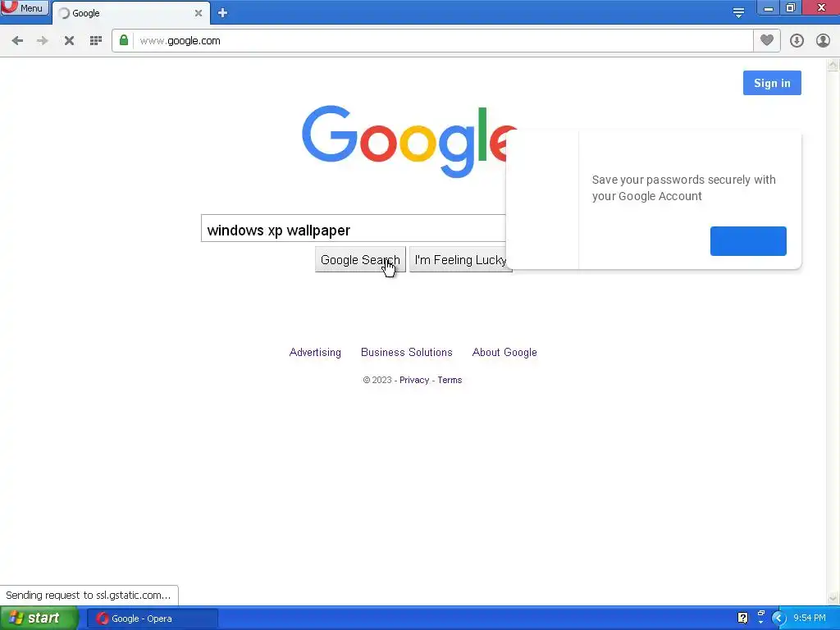
Task: Click the scrollbar down arrow
Action: pyautogui.click(x=833, y=598)
